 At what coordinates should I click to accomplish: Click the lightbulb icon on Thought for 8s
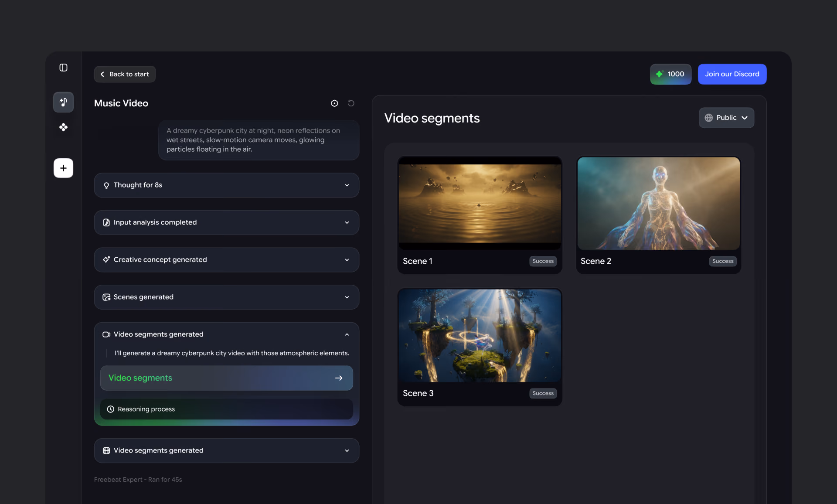pyautogui.click(x=106, y=185)
